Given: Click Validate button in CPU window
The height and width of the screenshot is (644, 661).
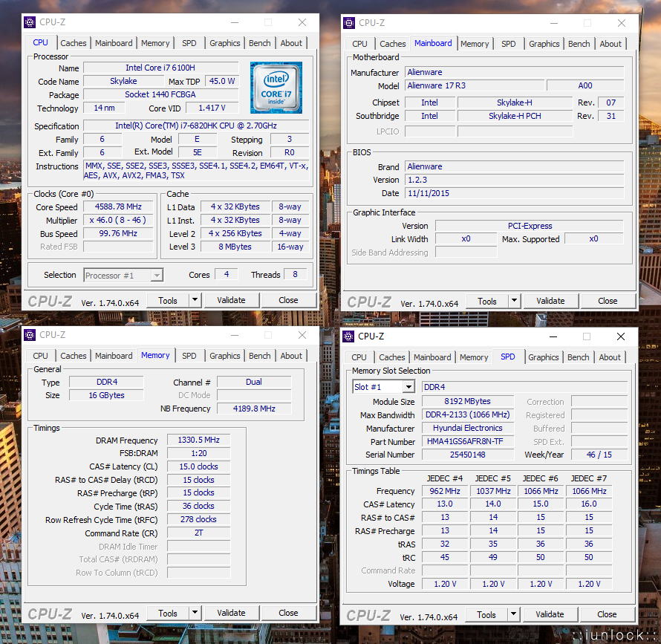Looking at the screenshot, I should (x=231, y=300).
